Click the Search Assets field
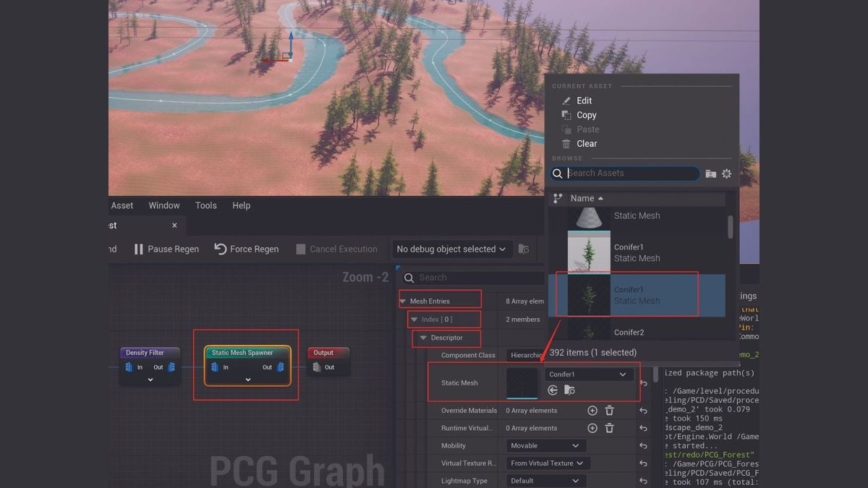Viewport: 868px width, 488px height. point(625,174)
